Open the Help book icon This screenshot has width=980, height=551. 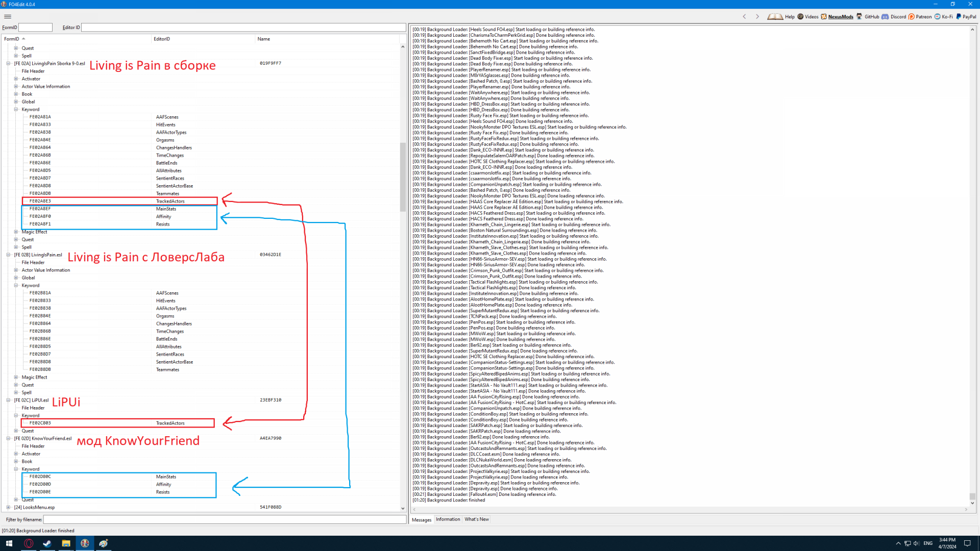point(775,16)
